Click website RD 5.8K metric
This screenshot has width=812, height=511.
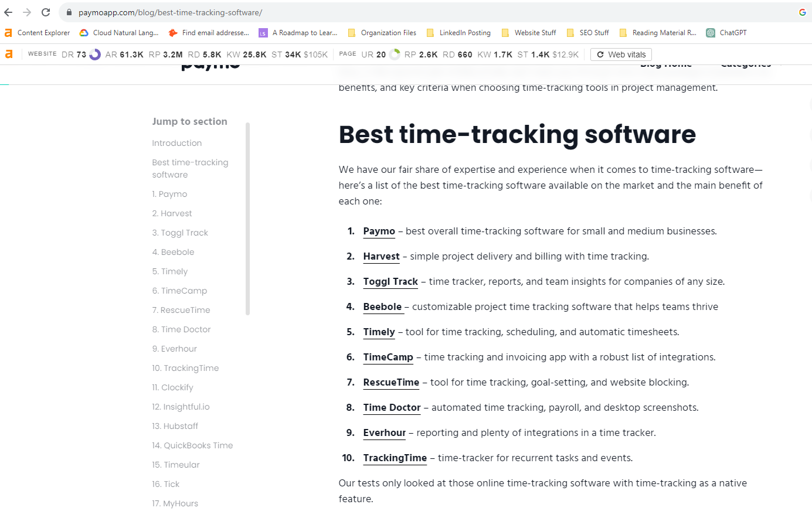coord(205,54)
